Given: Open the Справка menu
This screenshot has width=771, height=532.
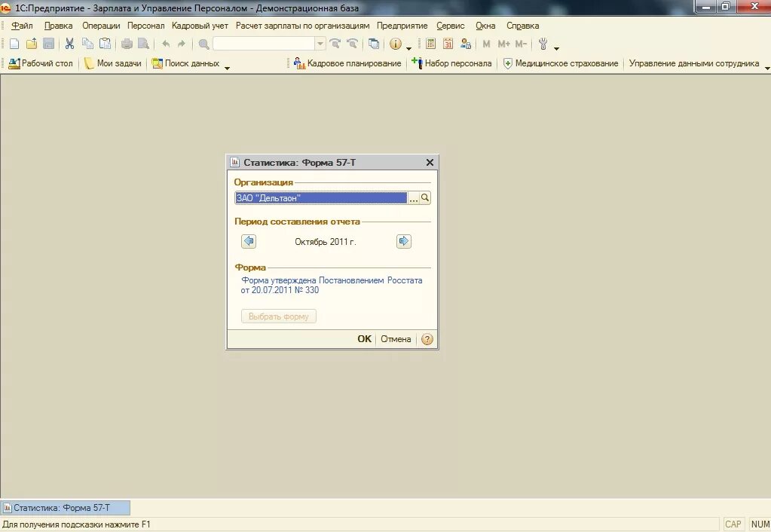Looking at the screenshot, I should 523,26.
